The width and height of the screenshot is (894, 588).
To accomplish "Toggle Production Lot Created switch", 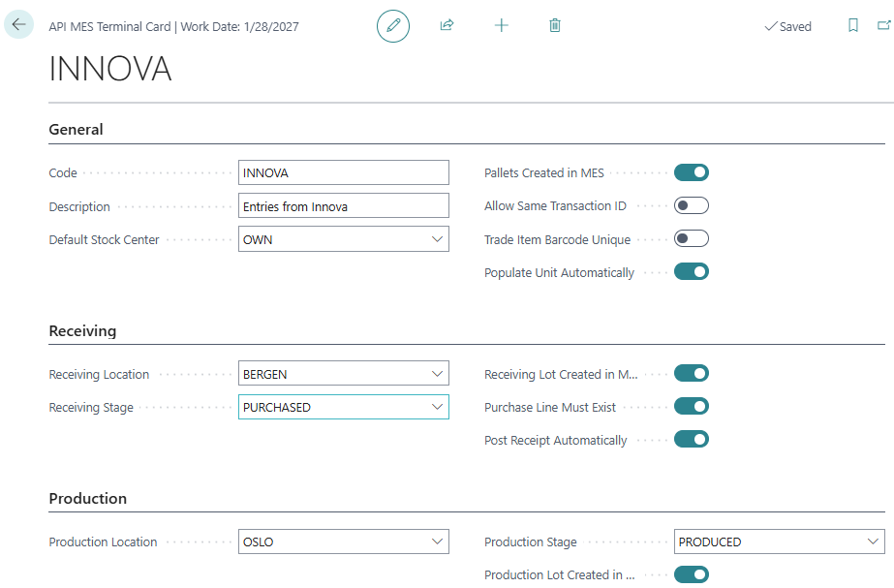I will coord(691,574).
